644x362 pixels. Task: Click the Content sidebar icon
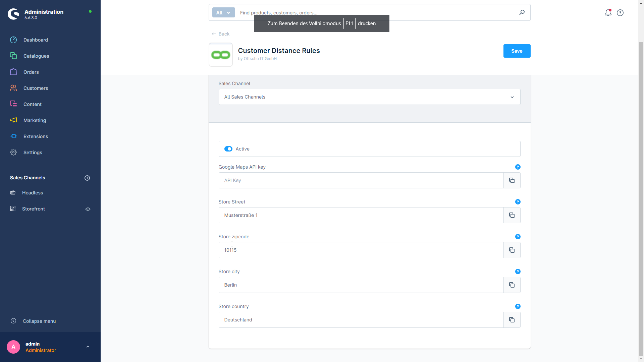pyautogui.click(x=14, y=104)
